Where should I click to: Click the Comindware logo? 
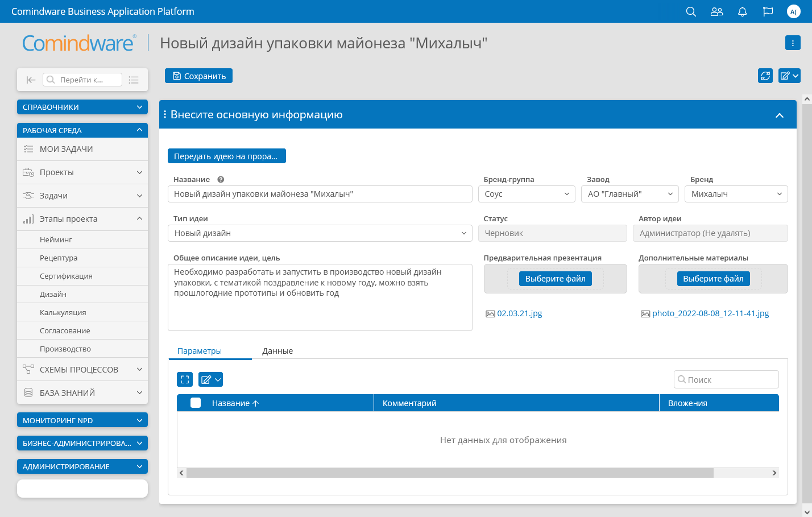(x=78, y=43)
